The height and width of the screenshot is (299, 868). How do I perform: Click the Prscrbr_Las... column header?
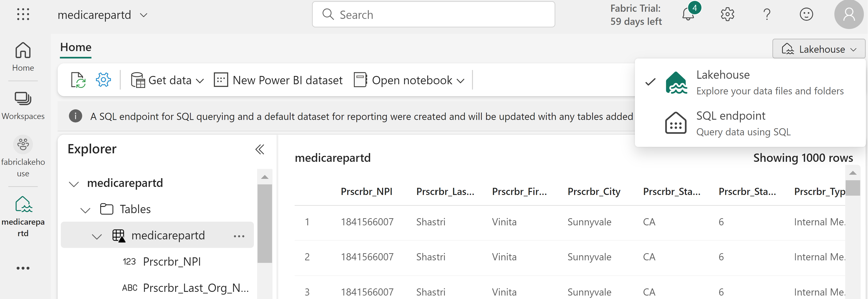(x=445, y=192)
